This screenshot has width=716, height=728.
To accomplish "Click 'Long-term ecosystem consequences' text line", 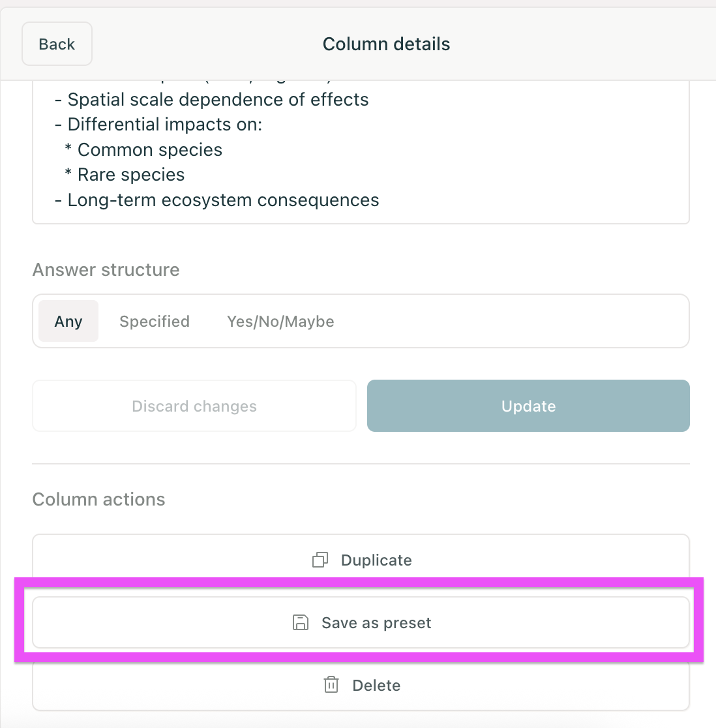I will [x=223, y=200].
